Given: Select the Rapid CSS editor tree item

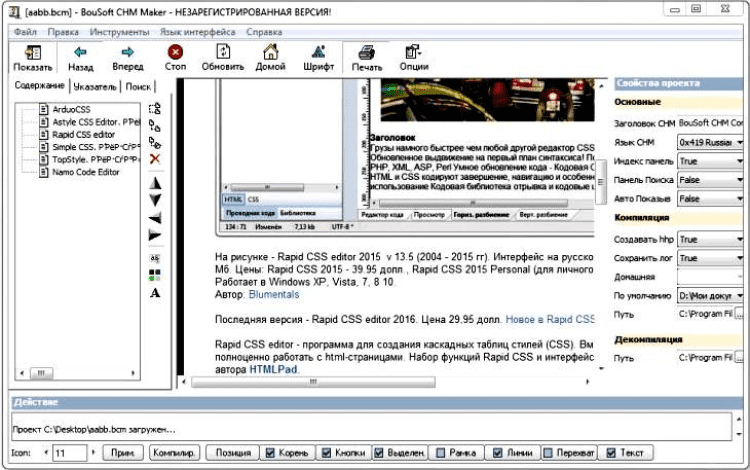Looking at the screenshot, I should point(84,134).
